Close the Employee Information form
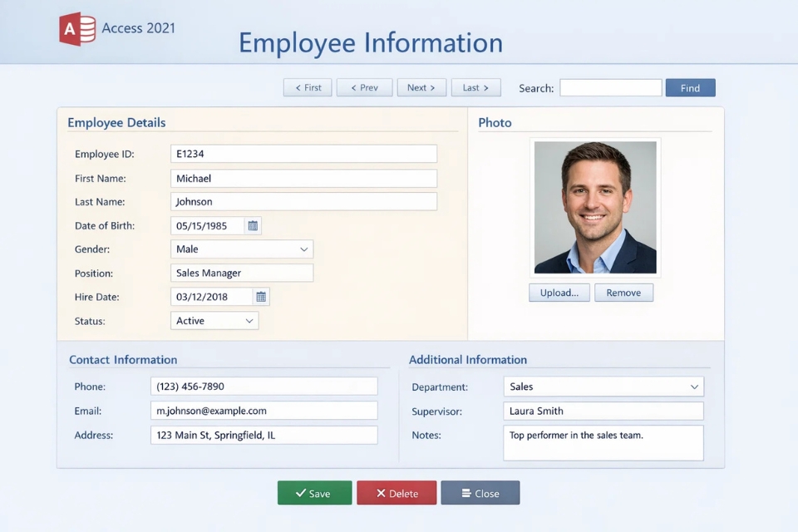 click(480, 493)
